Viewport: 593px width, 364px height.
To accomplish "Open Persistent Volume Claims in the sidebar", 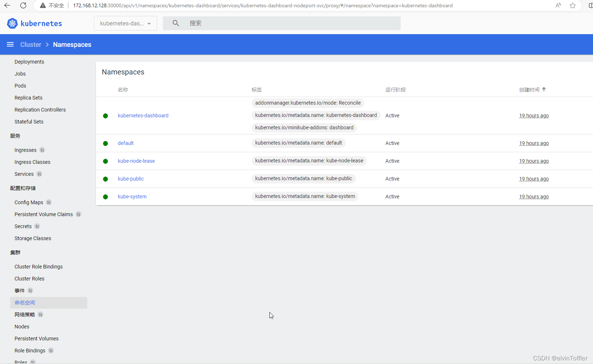I will click(44, 214).
